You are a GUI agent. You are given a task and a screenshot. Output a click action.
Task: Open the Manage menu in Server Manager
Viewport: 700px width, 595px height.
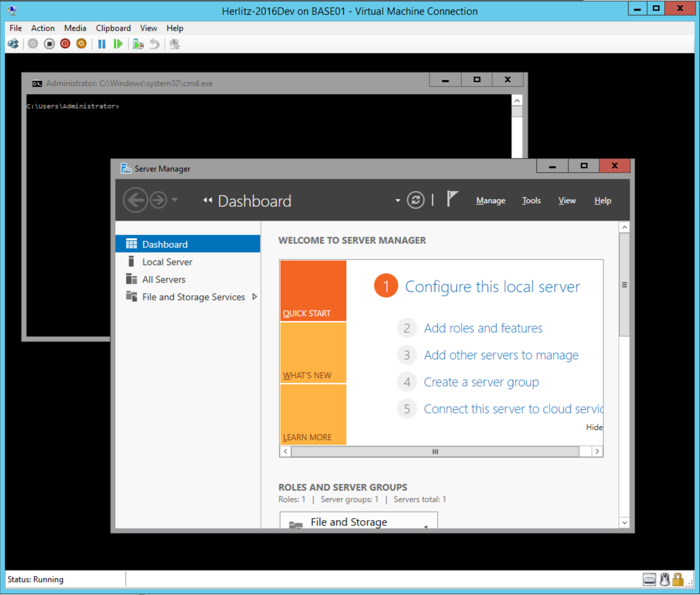tap(490, 201)
